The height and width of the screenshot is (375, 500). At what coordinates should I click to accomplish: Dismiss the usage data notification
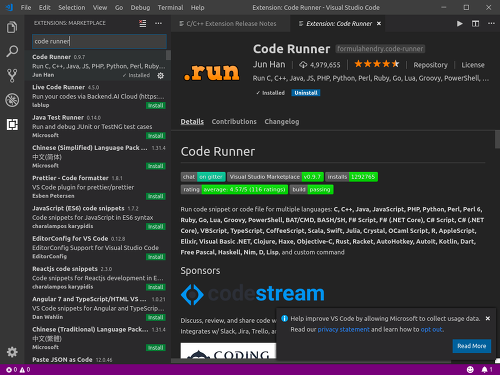point(488,318)
